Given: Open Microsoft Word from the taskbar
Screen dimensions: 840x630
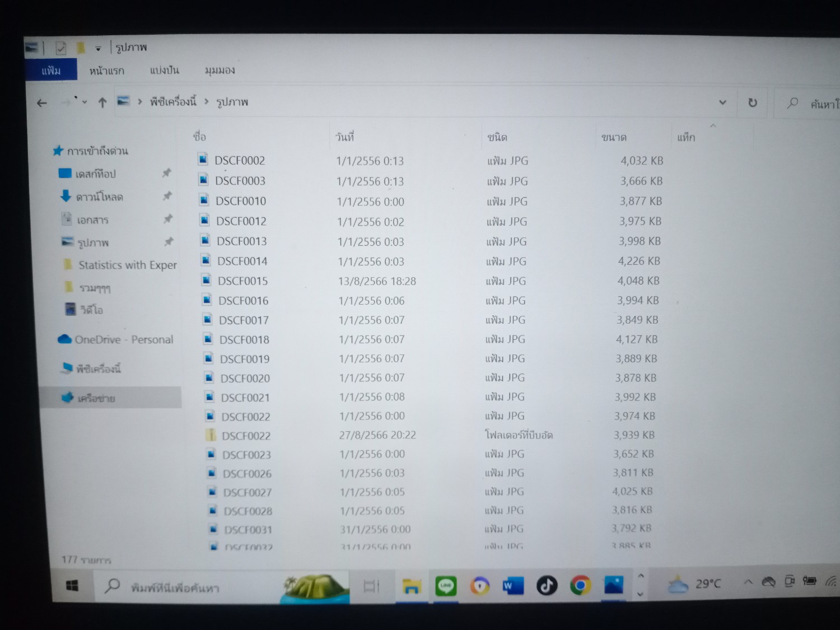Looking at the screenshot, I should point(513,586).
